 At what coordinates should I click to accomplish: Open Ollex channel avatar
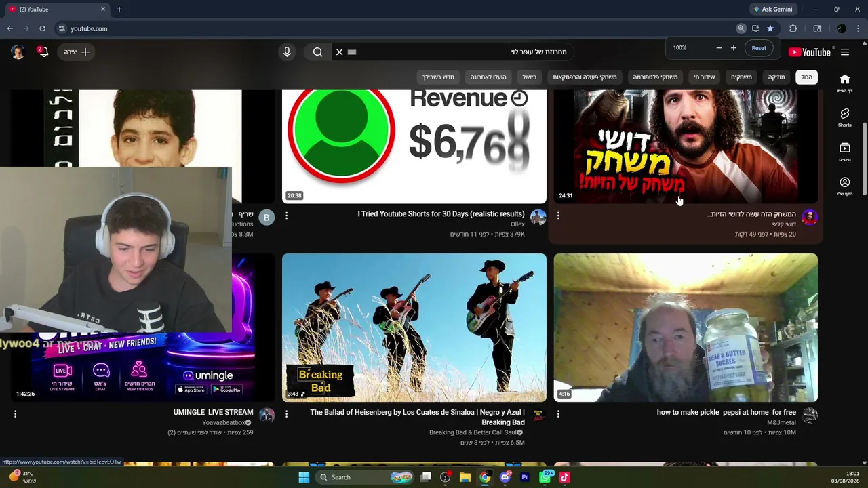(538, 217)
